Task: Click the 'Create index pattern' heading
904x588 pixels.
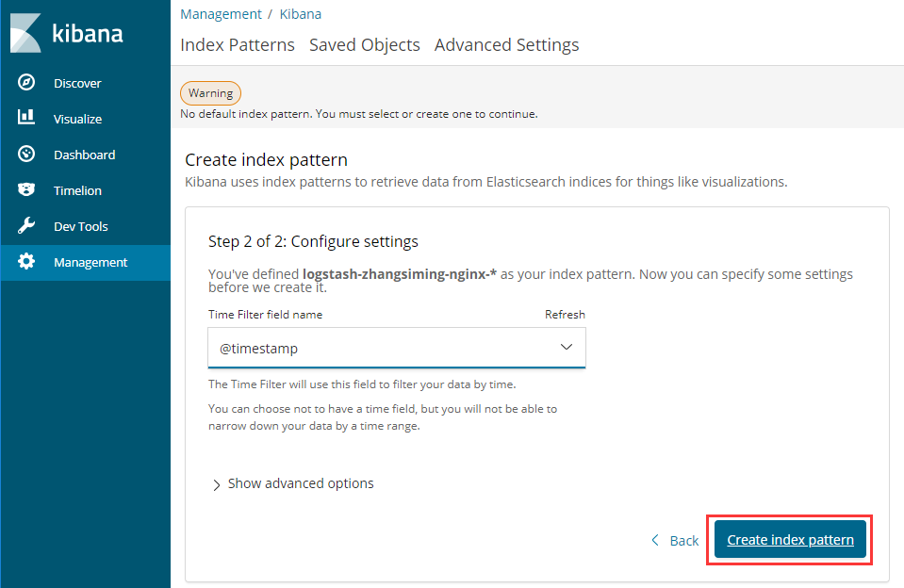Action: [x=266, y=159]
